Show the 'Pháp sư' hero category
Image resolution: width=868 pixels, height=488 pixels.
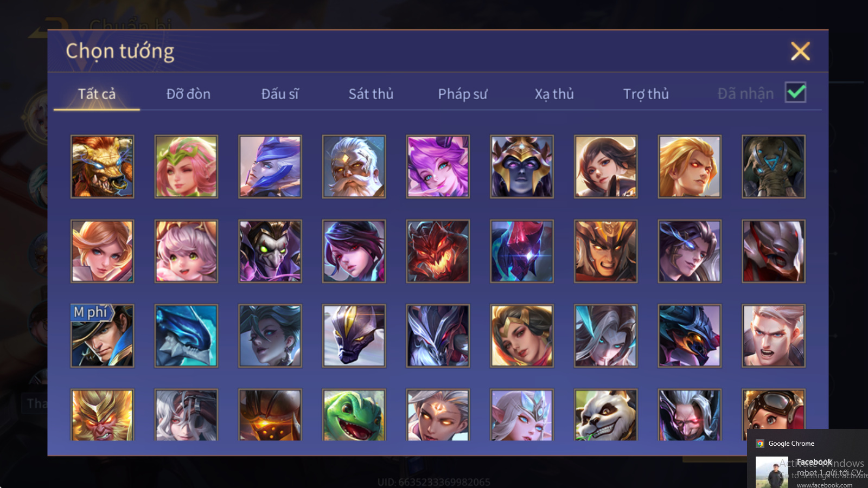[463, 94]
